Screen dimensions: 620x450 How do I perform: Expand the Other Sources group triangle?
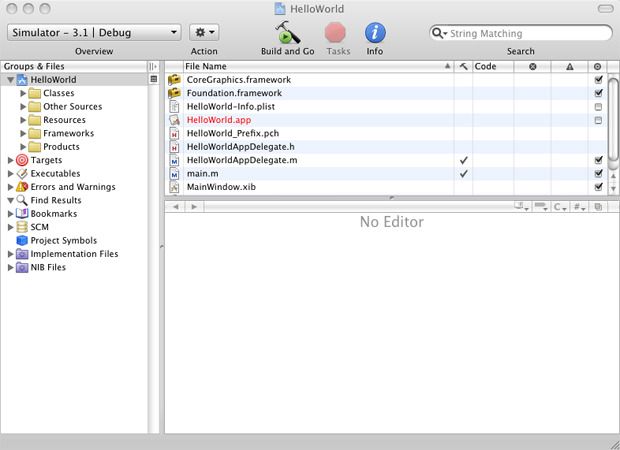click(23, 107)
